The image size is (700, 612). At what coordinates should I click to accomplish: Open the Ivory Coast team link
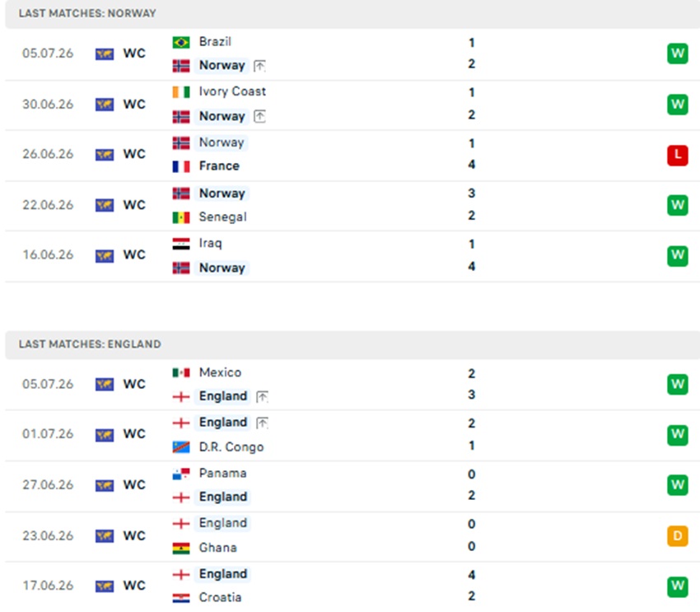tap(232, 91)
